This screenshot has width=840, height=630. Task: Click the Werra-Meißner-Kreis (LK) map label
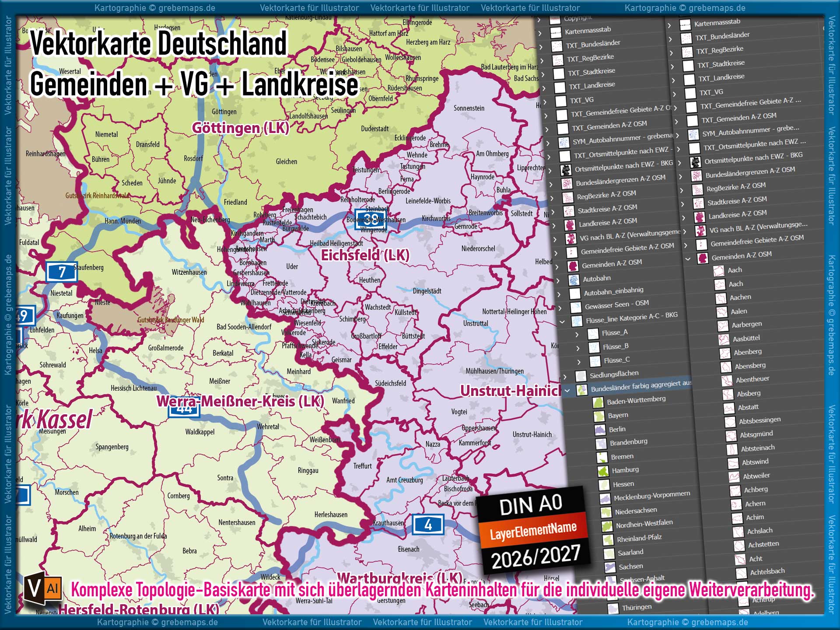tap(240, 401)
